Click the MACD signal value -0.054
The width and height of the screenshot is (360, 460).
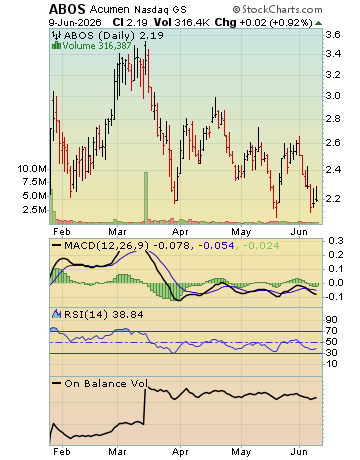click(216, 246)
